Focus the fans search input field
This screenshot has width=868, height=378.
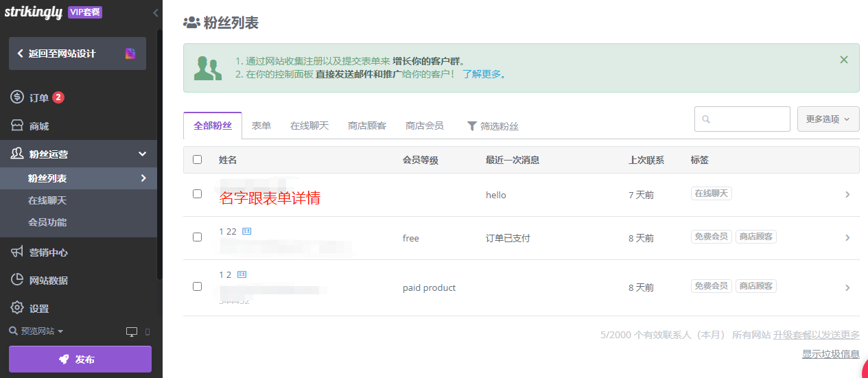pyautogui.click(x=742, y=119)
